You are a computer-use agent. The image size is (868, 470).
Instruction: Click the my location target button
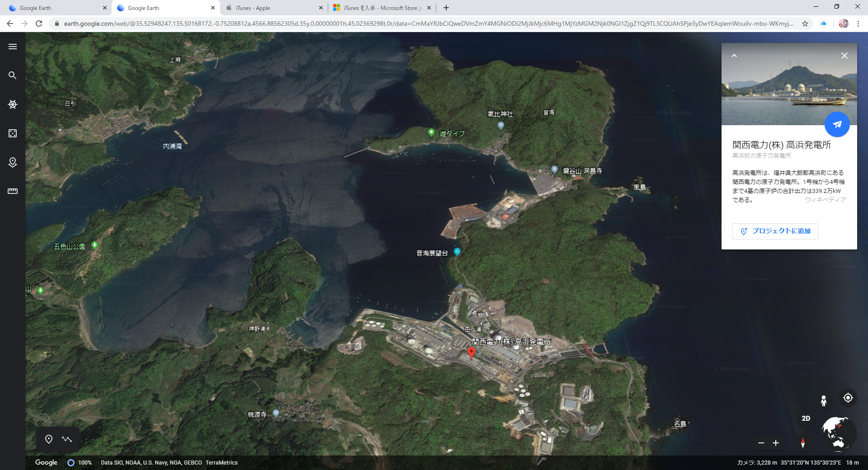pos(848,398)
